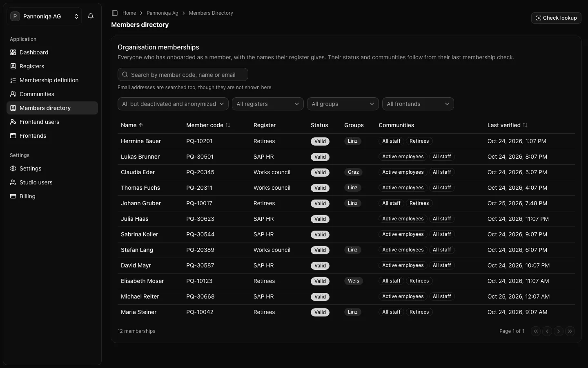Image resolution: width=588 pixels, height=368 pixels.
Task: Click the Check lookup button
Action: (556, 18)
